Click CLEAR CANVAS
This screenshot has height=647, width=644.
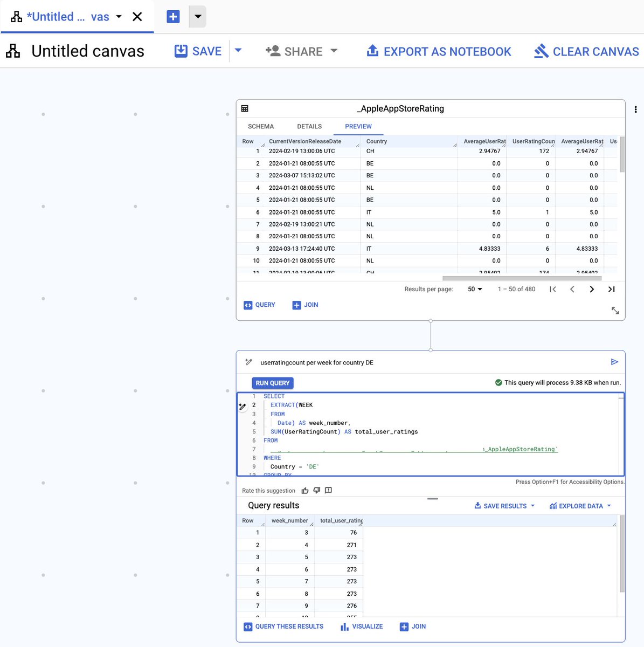pos(586,51)
